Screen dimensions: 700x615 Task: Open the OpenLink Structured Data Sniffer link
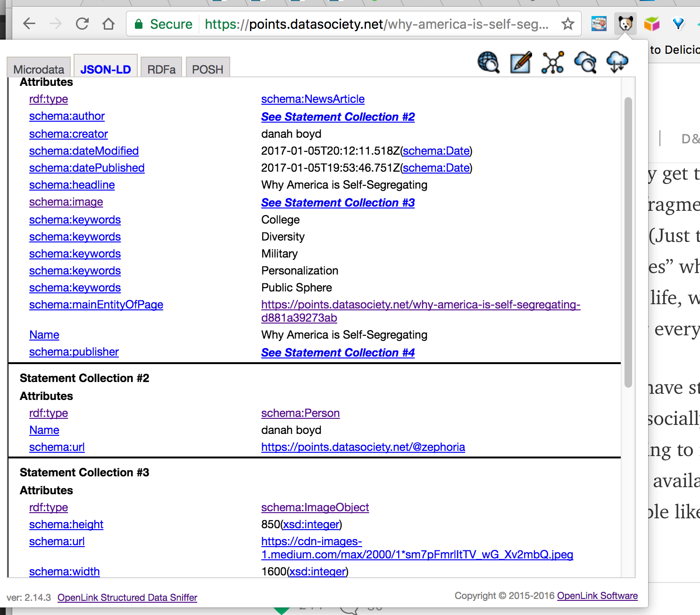127,598
